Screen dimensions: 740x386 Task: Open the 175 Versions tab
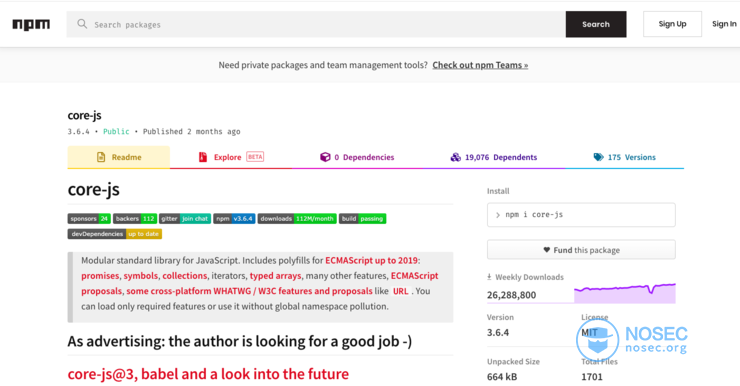[x=624, y=157]
